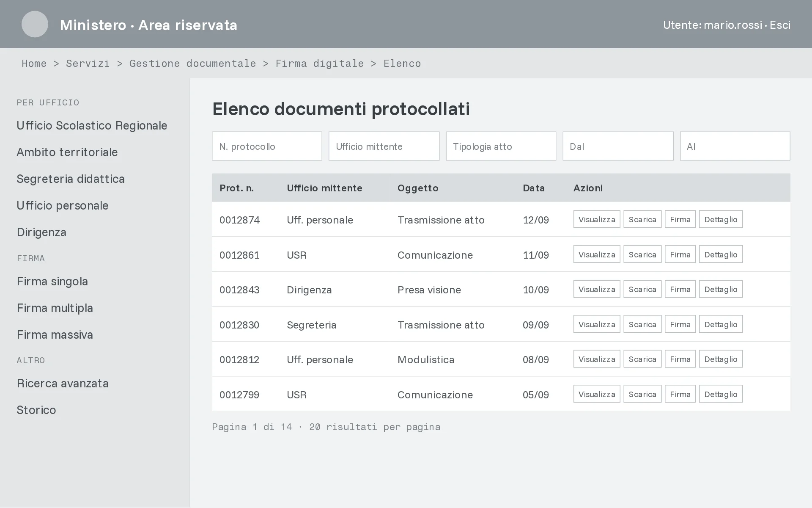Click Scarica for protocol 0012812

coord(642,359)
